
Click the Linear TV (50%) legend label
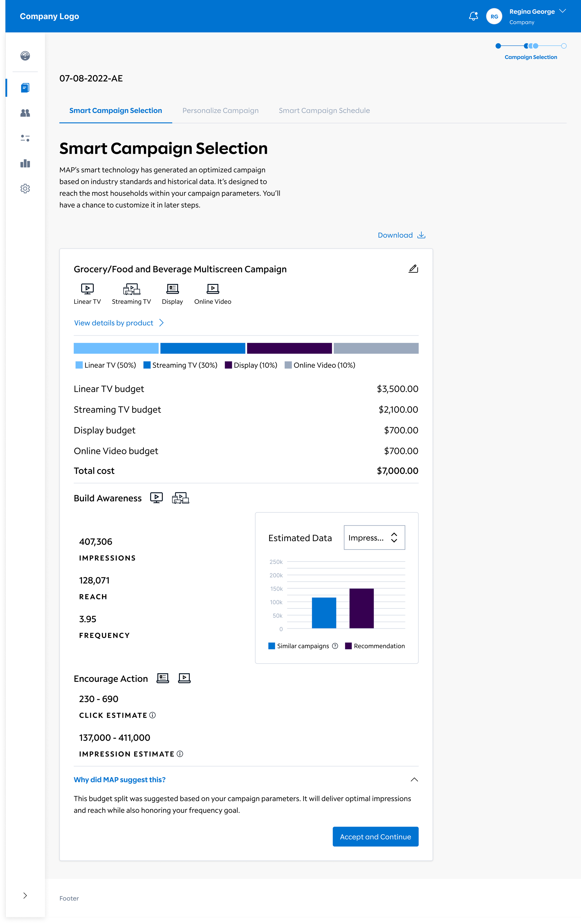[110, 365]
